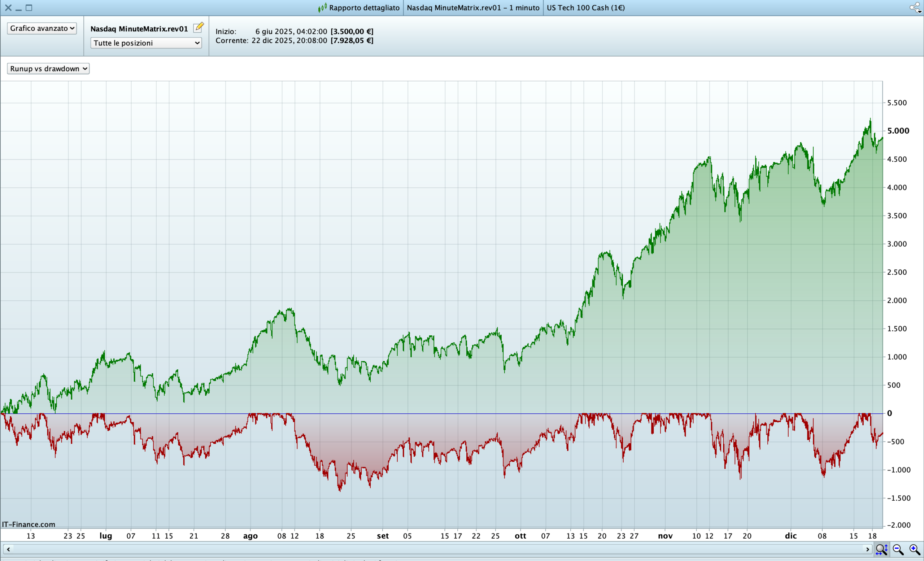Open the Grafico avanzato dropdown

(42, 28)
